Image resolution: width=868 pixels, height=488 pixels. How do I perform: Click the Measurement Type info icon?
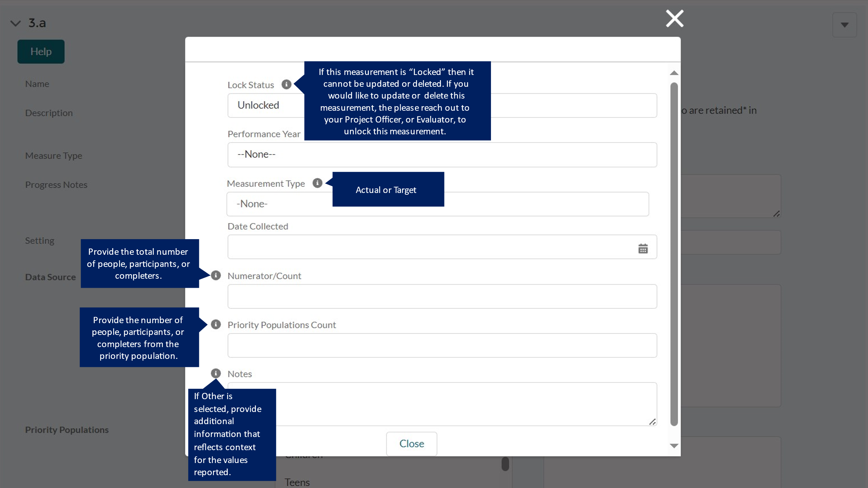click(x=317, y=183)
